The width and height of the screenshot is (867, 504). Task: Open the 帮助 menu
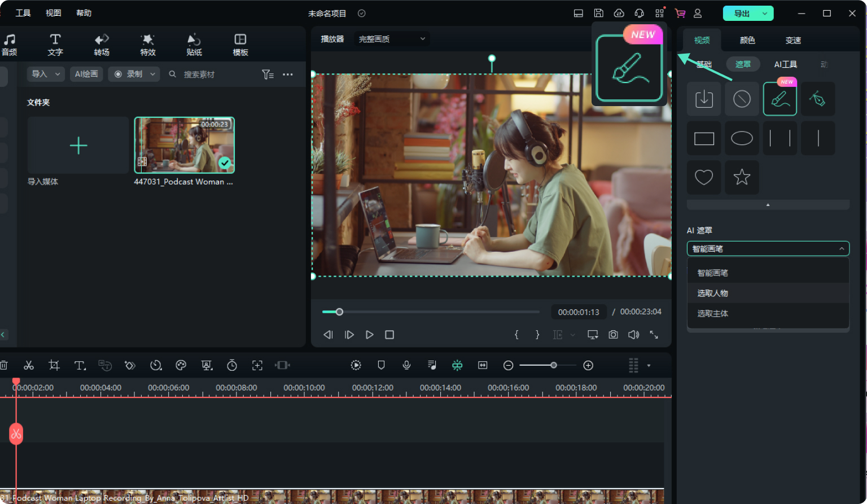coord(84,13)
